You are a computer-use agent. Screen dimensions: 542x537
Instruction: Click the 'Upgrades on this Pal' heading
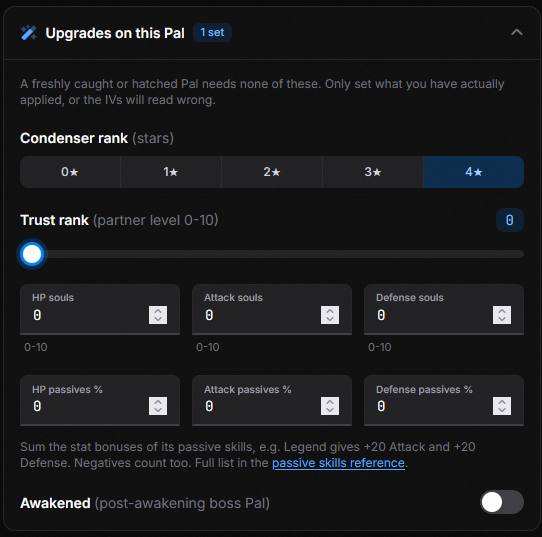pyautogui.click(x=115, y=33)
